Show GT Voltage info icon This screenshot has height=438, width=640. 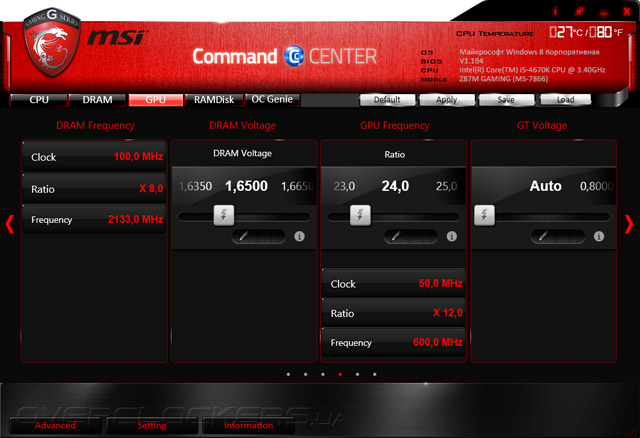(599, 236)
